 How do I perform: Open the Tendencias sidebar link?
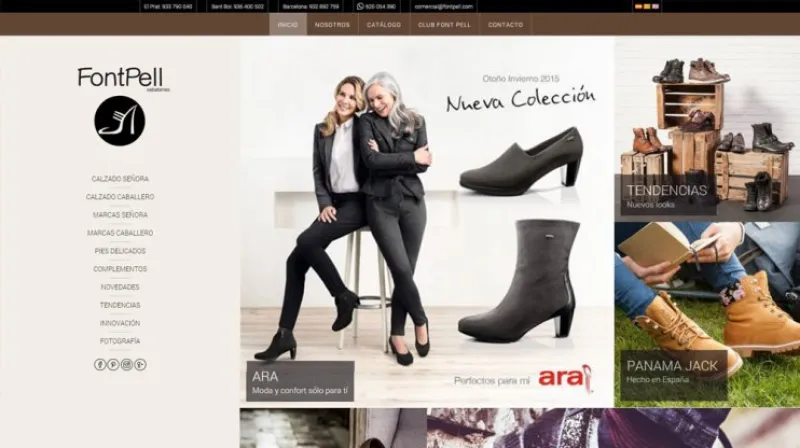tap(120, 305)
